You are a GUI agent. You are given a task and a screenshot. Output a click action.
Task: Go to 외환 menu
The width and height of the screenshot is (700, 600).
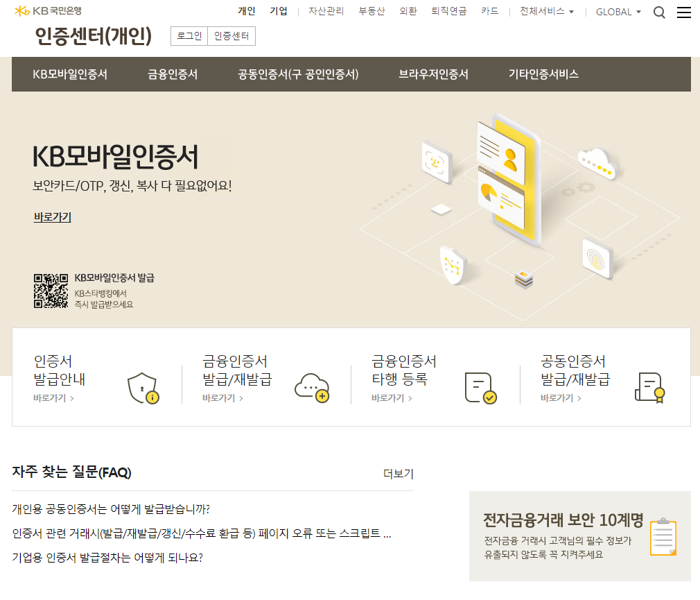pyautogui.click(x=408, y=11)
